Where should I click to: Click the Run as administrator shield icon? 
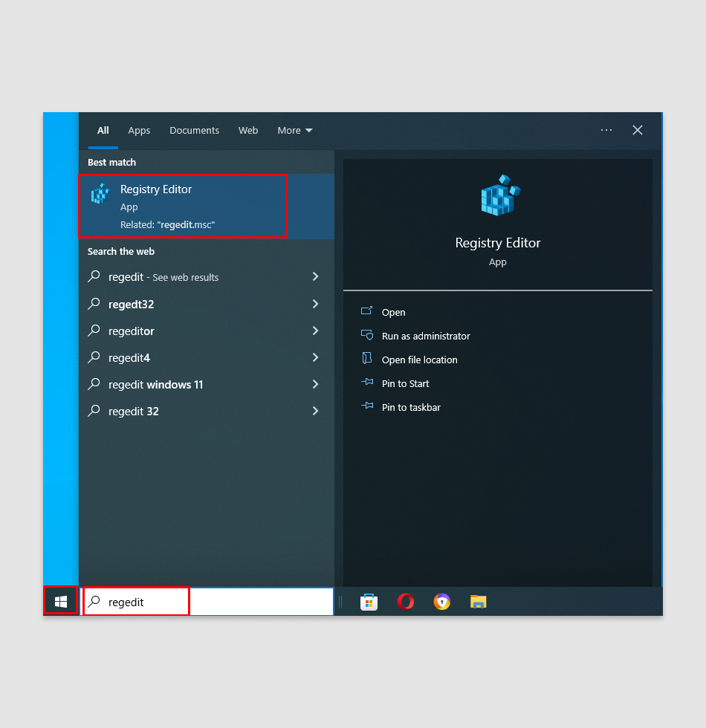pos(367,335)
